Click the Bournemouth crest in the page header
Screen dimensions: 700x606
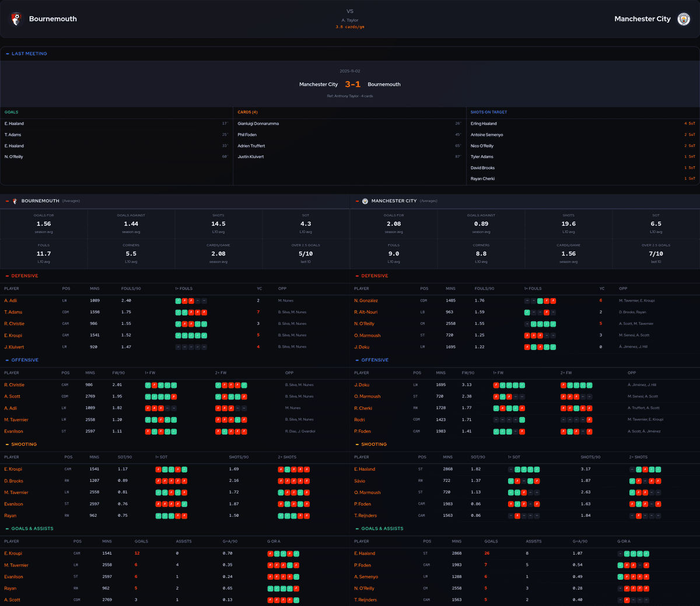[16, 19]
